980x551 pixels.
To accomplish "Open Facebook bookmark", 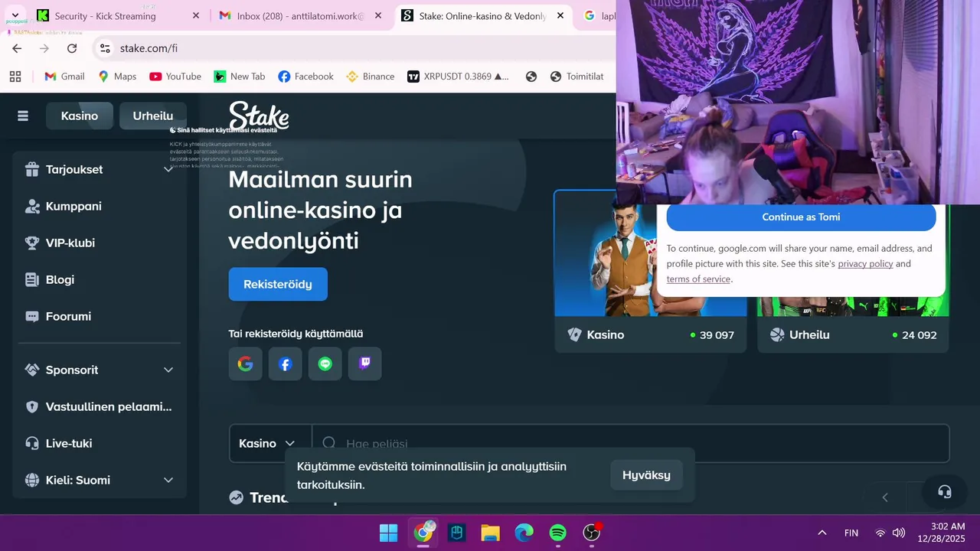I will click(x=305, y=77).
